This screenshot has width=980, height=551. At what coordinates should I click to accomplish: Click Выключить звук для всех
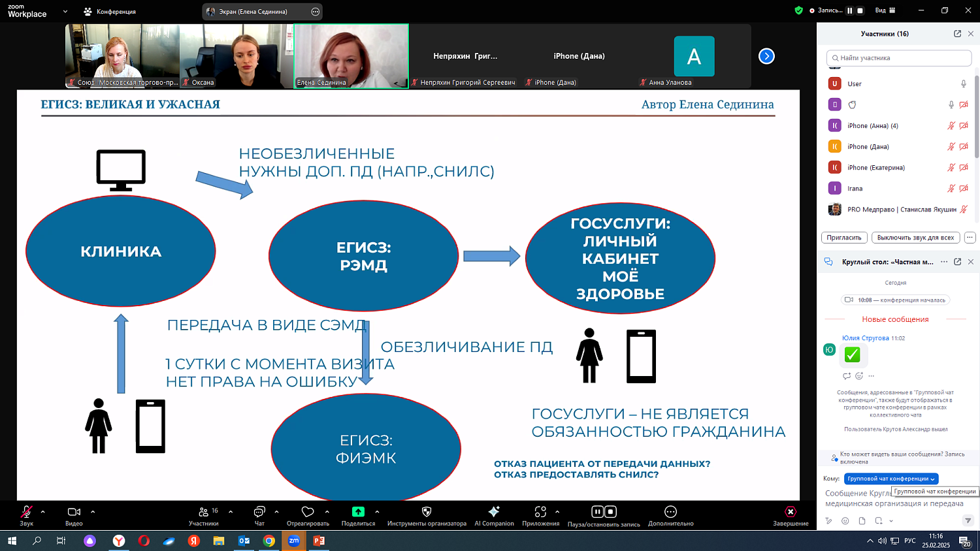(x=914, y=238)
